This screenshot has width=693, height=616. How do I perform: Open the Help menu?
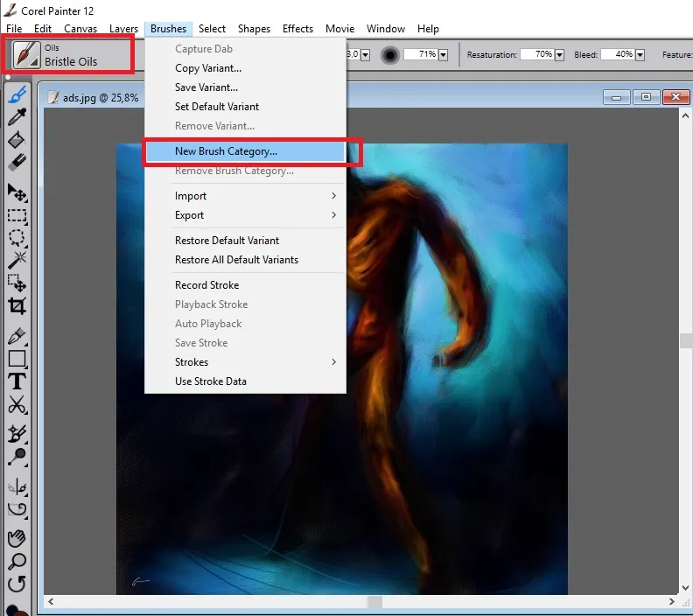pos(428,29)
